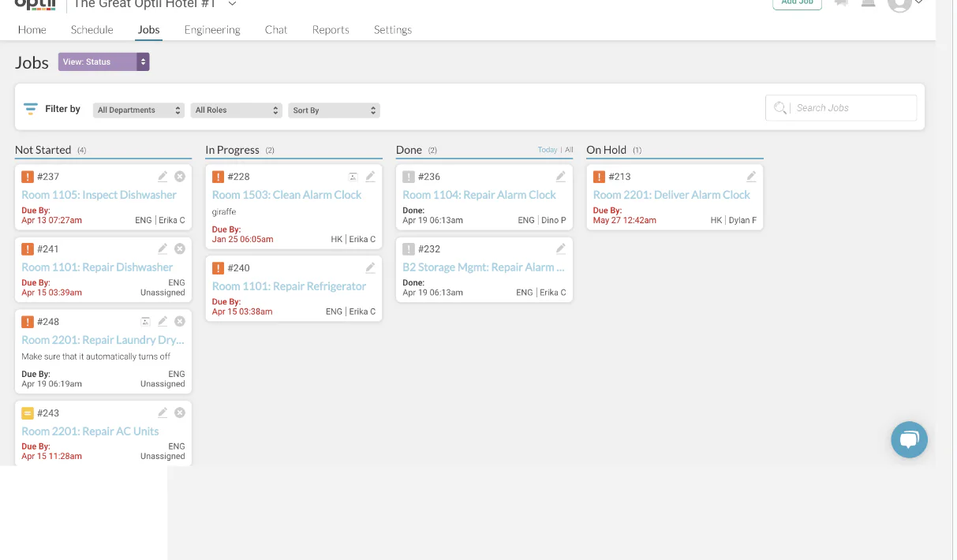Click the filter lines icon

pyautogui.click(x=31, y=109)
